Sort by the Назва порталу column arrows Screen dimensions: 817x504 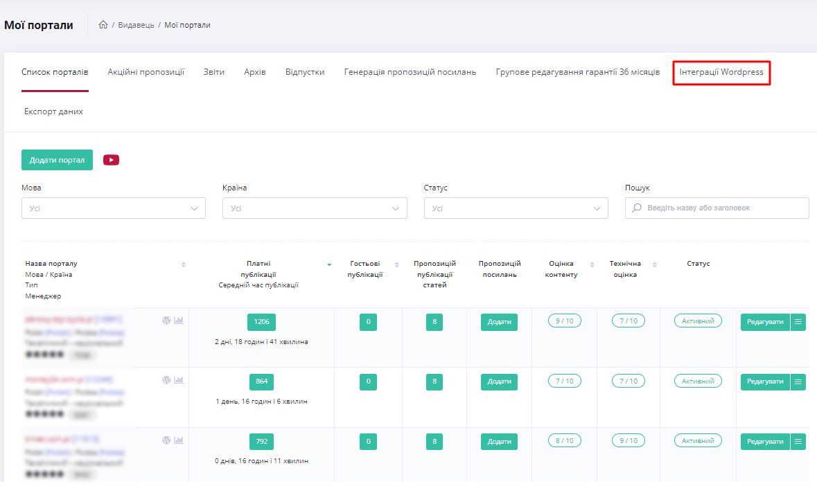pos(184,264)
